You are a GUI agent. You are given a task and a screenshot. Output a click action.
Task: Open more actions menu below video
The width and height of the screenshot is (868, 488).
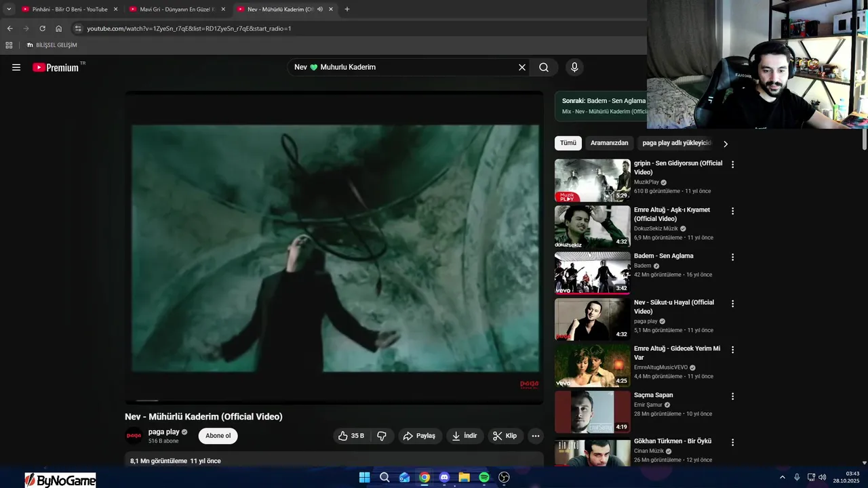[536, 436]
